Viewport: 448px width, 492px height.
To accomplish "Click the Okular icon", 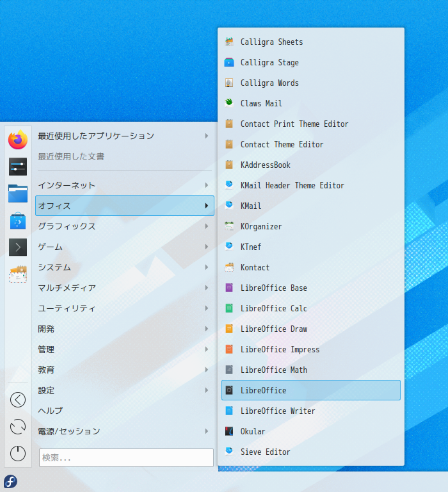I will click(229, 431).
